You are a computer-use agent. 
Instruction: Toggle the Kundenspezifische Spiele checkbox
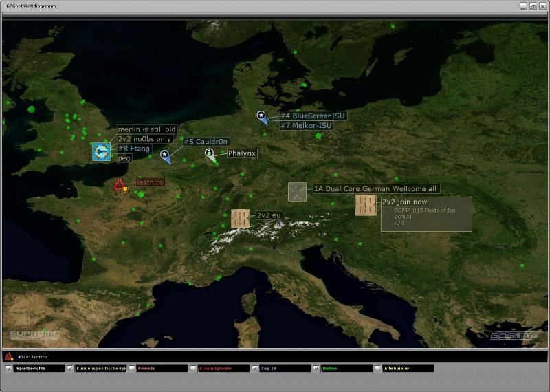click(x=70, y=369)
